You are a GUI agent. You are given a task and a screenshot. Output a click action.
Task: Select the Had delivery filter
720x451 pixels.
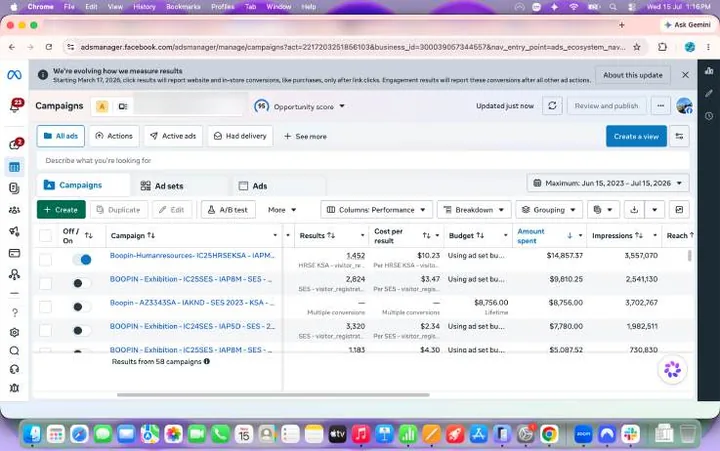[240, 136]
